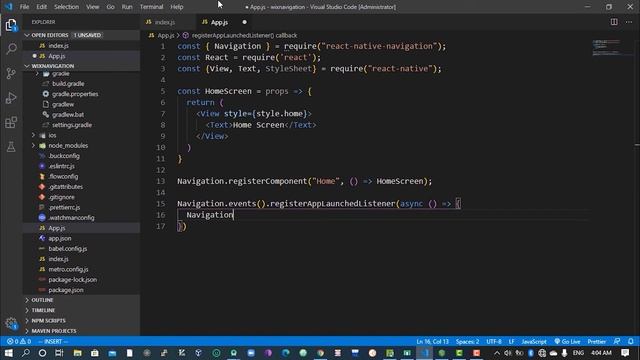Click the feedback icon in status bar

point(617,341)
